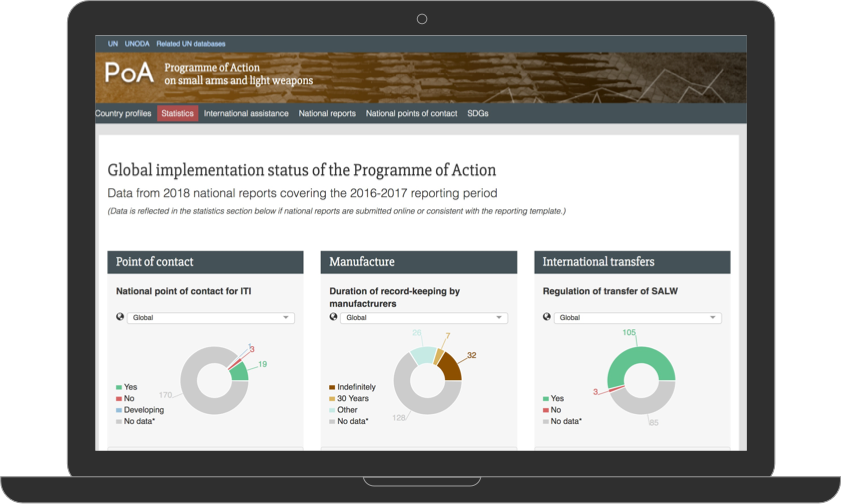Toggle the 30 Years legend entry
This screenshot has height=504, width=841.
click(352, 399)
